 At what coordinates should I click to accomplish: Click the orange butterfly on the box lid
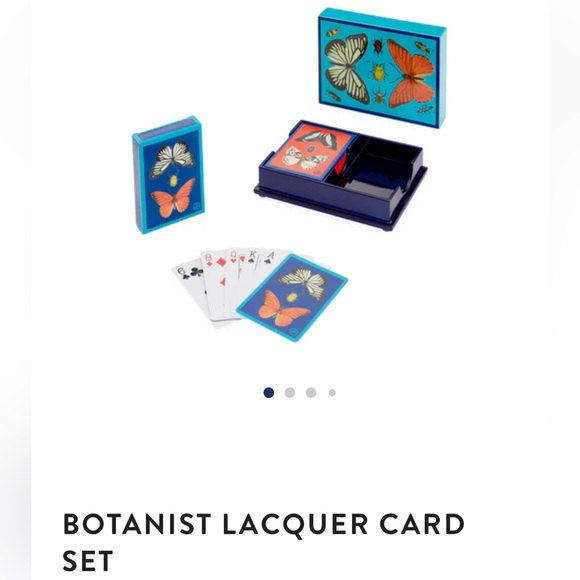pos(411,74)
